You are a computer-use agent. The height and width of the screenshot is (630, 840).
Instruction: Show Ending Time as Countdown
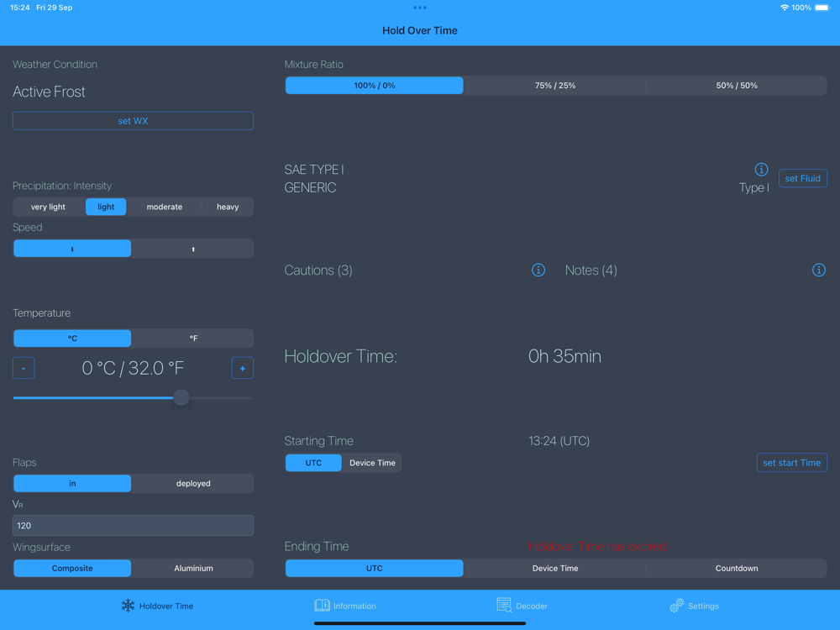(737, 569)
